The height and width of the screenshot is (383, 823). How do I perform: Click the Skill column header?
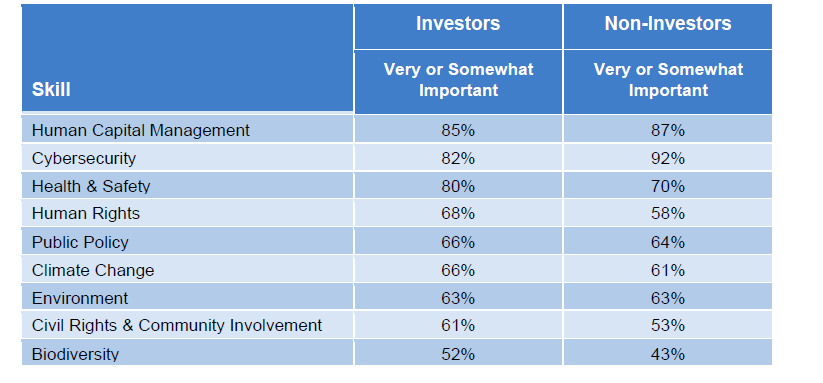coord(51,90)
